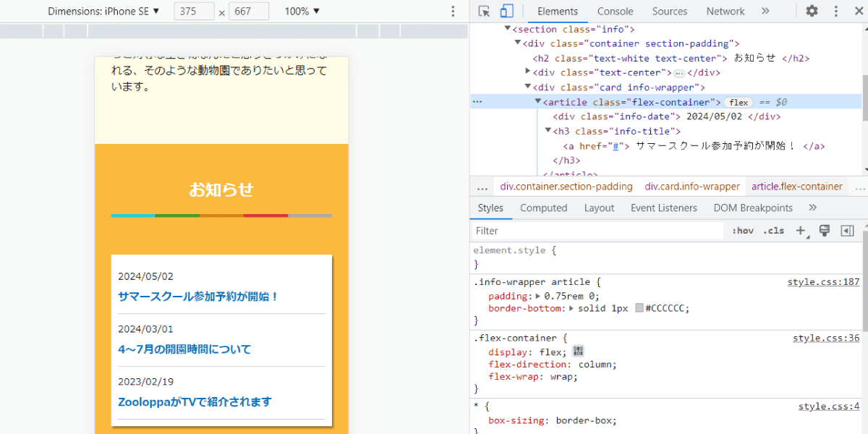Click the 4〜7月の開園時間について news link

(184, 349)
